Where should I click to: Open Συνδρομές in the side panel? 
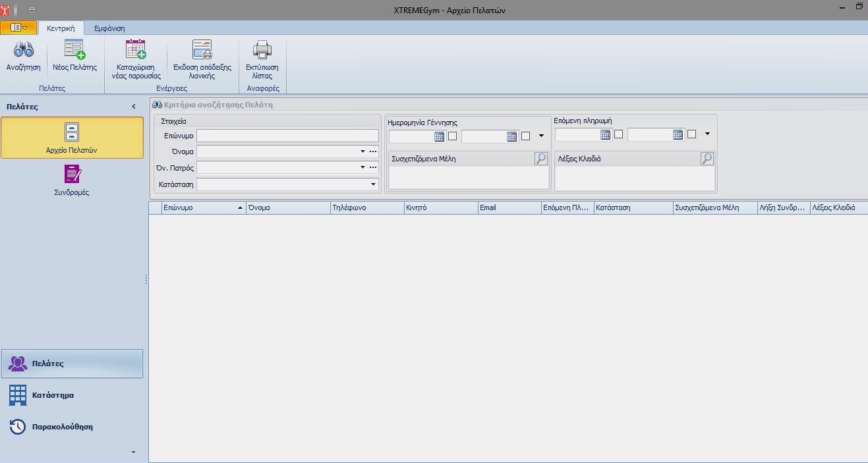click(72, 180)
